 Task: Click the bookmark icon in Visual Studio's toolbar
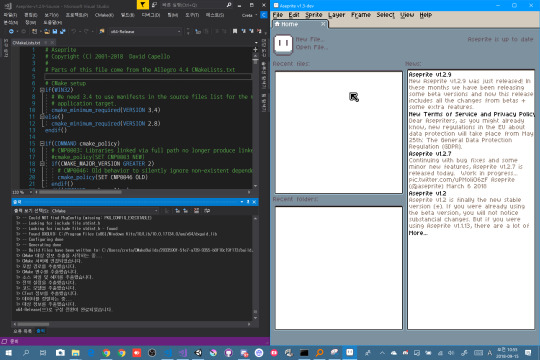tap(235, 31)
